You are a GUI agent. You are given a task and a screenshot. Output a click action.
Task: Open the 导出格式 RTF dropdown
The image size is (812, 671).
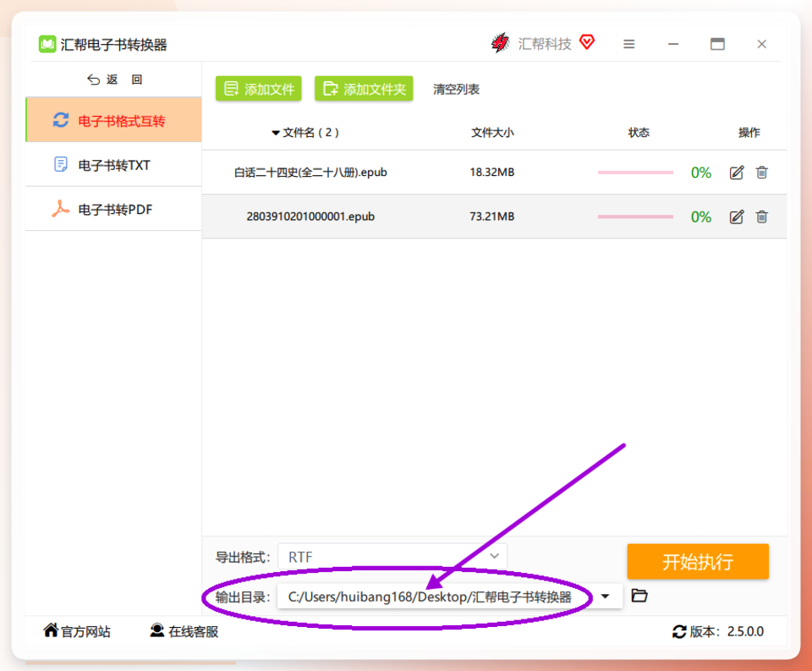(392, 557)
